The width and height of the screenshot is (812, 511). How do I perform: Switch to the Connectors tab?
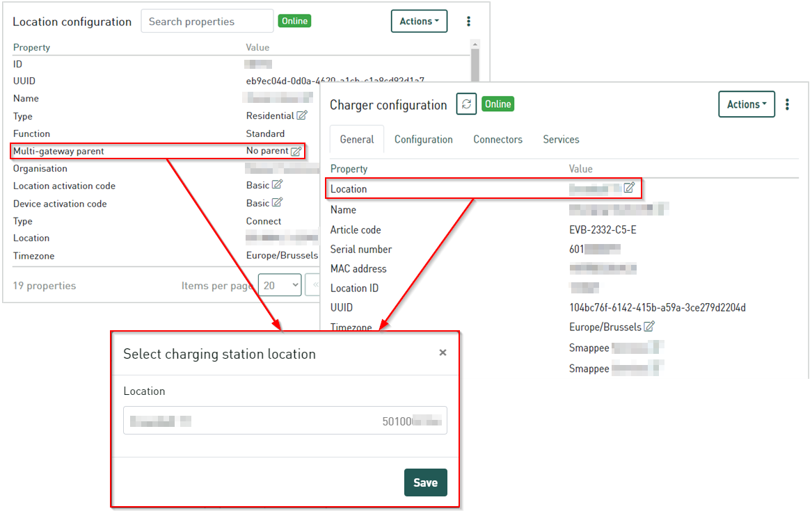(x=497, y=139)
